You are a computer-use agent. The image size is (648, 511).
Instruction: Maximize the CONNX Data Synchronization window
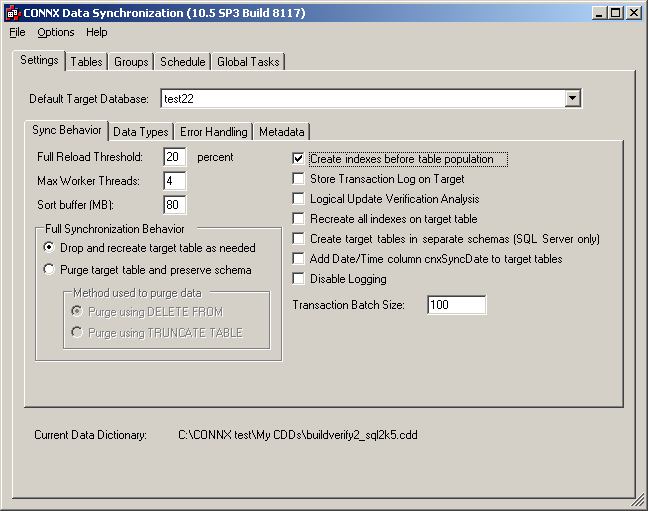click(x=615, y=13)
